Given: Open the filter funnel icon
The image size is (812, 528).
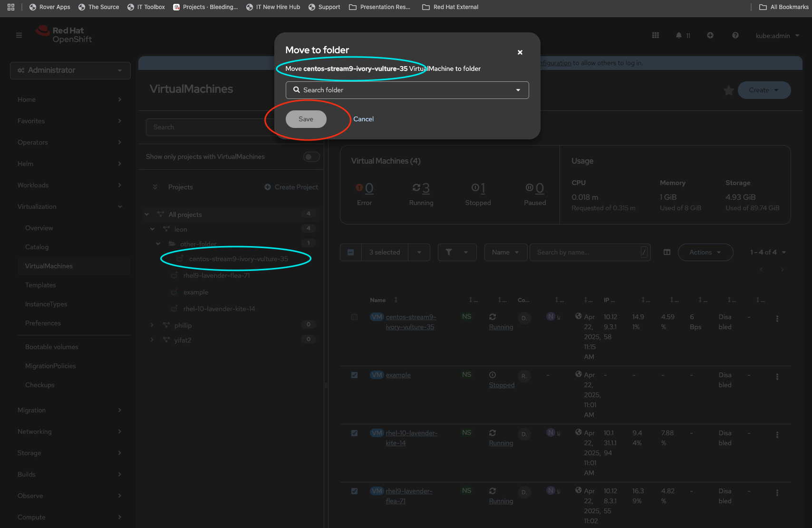Looking at the screenshot, I should coord(449,252).
